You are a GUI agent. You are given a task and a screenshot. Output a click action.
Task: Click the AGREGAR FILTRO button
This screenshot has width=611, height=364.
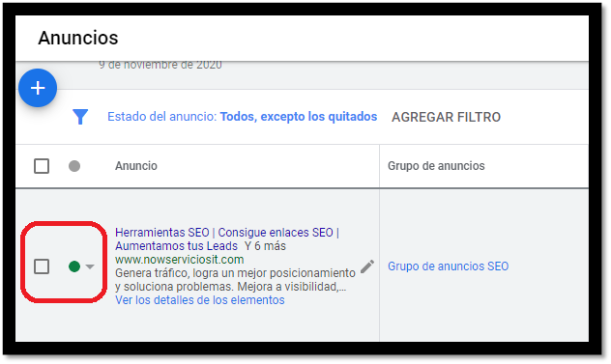447,117
